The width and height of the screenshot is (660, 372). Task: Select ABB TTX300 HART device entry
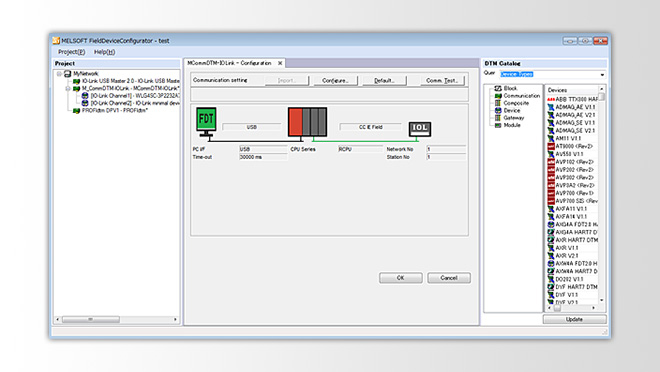[572, 99]
